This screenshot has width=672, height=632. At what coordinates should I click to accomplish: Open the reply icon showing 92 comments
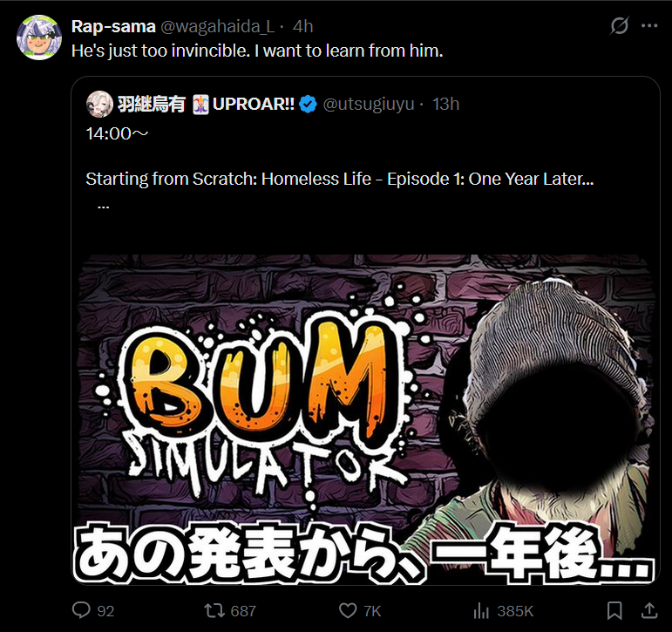(81, 610)
